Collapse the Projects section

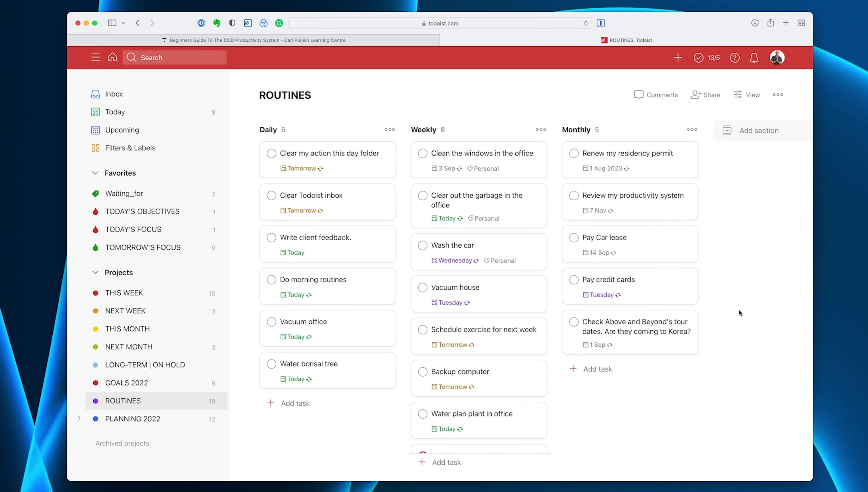95,272
